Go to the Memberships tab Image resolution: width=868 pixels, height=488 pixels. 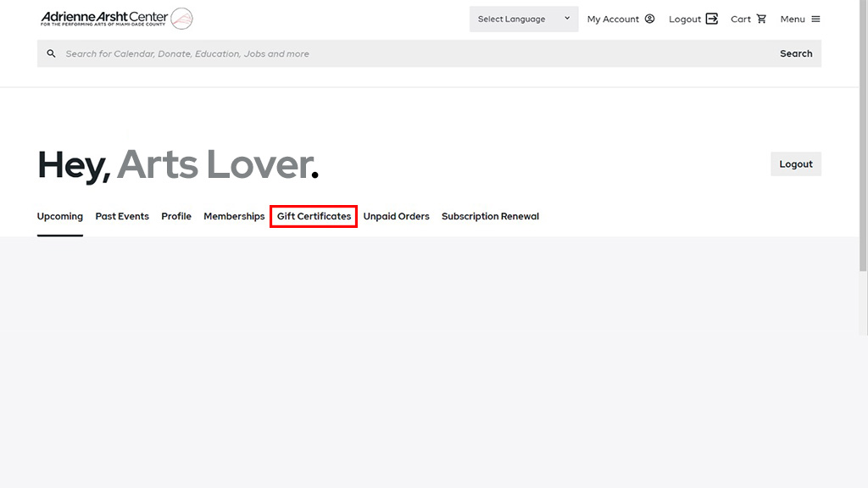coord(234,216)
